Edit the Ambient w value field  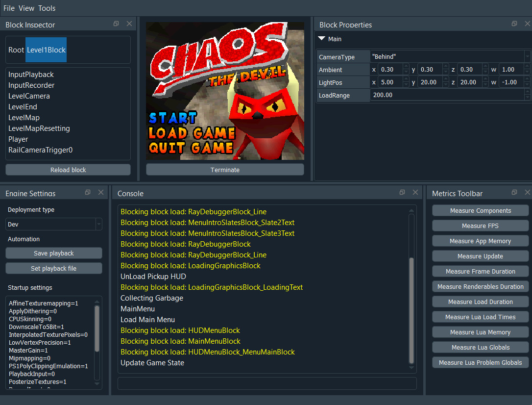511,70
